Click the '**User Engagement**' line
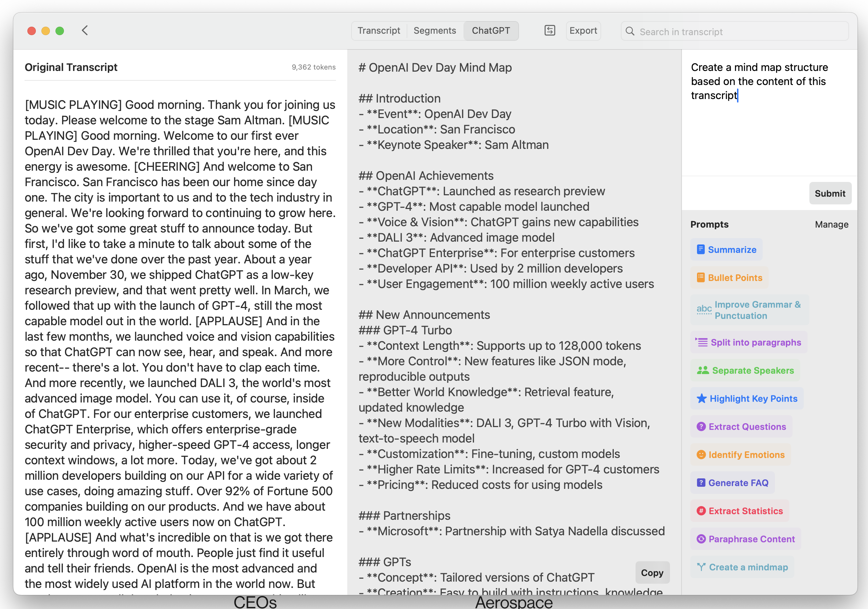 click(506, 283)
